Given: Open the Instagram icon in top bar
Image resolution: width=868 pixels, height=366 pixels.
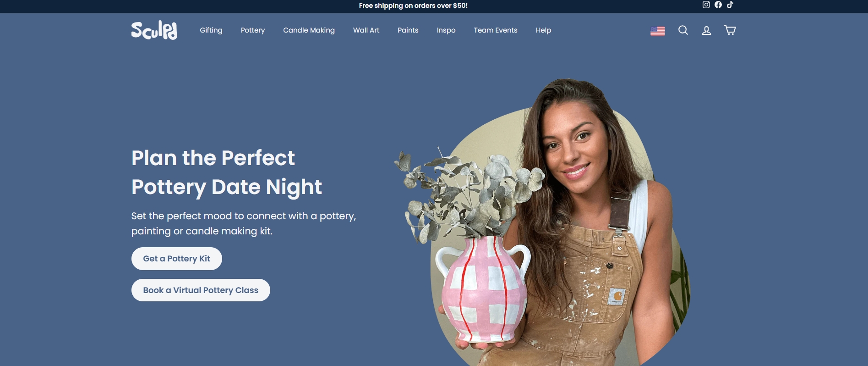Looking at the screenshot, I should pyautogui.click(x=706, y=5).
